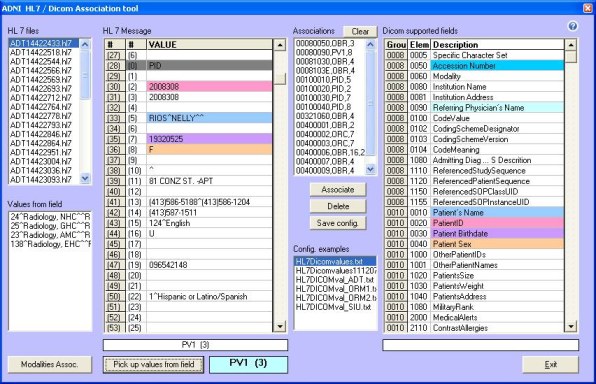Click Pick up values from field
The width and height of the screenshot is (596, 384).
pos(154,364)
